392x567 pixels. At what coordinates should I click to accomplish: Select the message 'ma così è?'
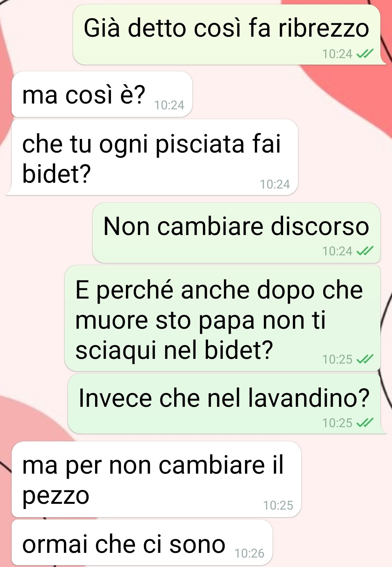coord(102,94)
